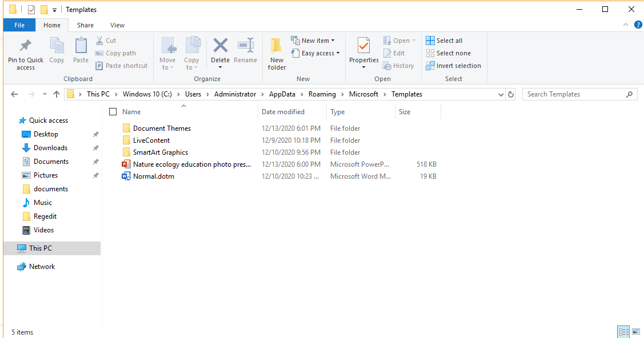This screenshot has height=338, width=644.
Task: Open Customize Quick Access Toolbar dropdown
Action: tap(54, 10)
